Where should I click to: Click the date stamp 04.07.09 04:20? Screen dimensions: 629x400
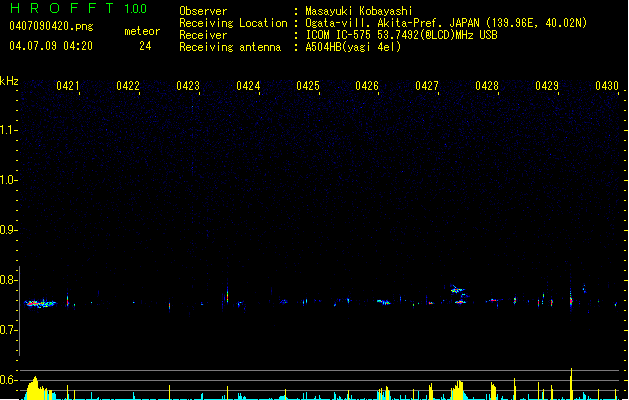click(x=51, y=46)
